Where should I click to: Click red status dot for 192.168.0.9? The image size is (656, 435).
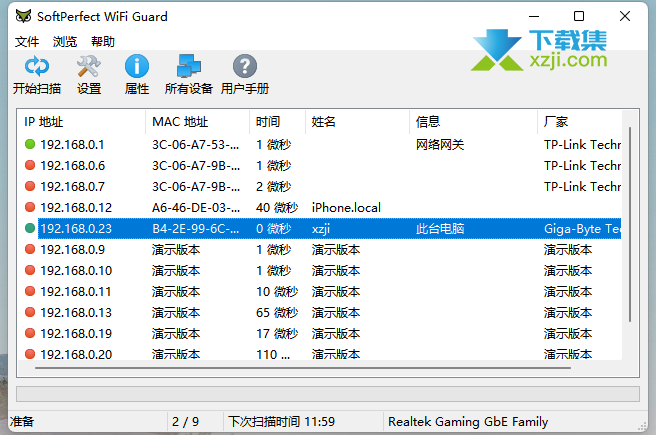(x=30, y=249)
